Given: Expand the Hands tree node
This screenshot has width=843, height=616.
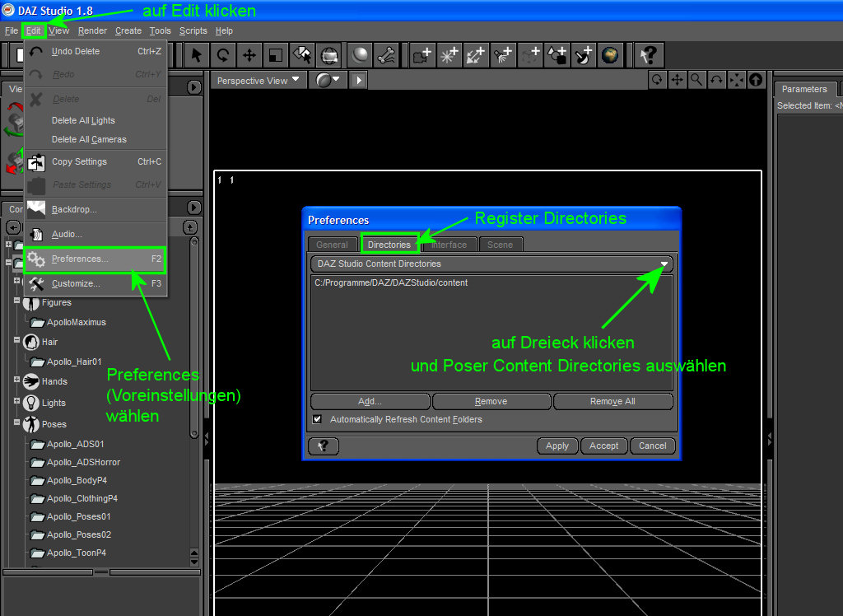Looking at the screenshot, I should (x=16, y=380).
